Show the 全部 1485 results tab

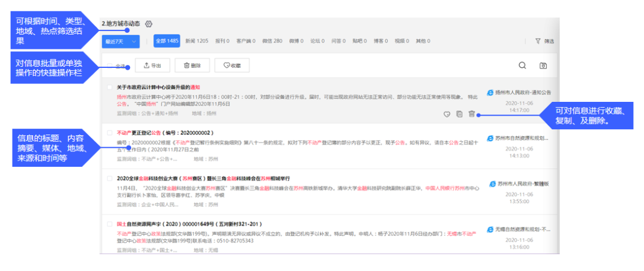(x=167, y=41)
